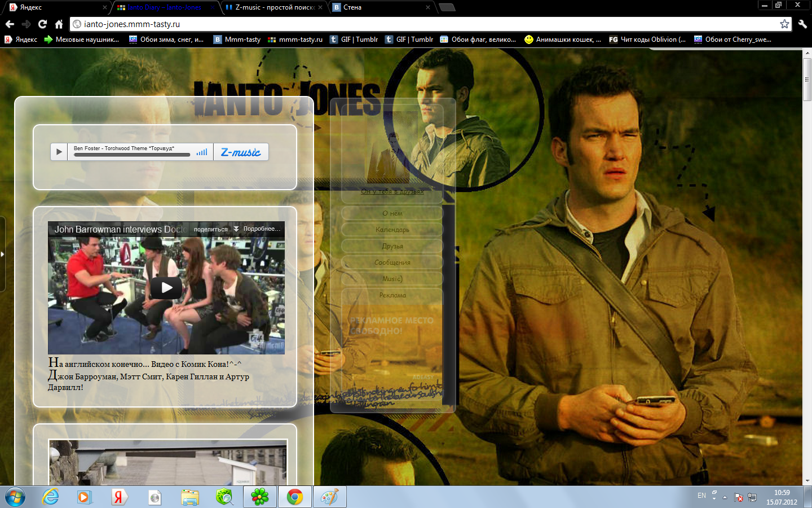Open the Анимашки кошек bookmark smiley icon
Viewport: 812px width, 508px height.
point(528,40)
